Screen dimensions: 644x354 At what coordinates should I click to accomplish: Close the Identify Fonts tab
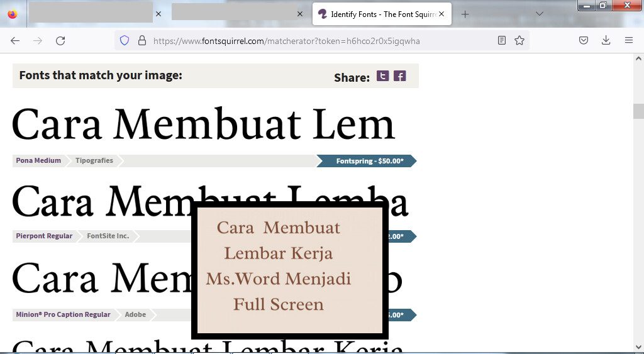coord(441,14)
